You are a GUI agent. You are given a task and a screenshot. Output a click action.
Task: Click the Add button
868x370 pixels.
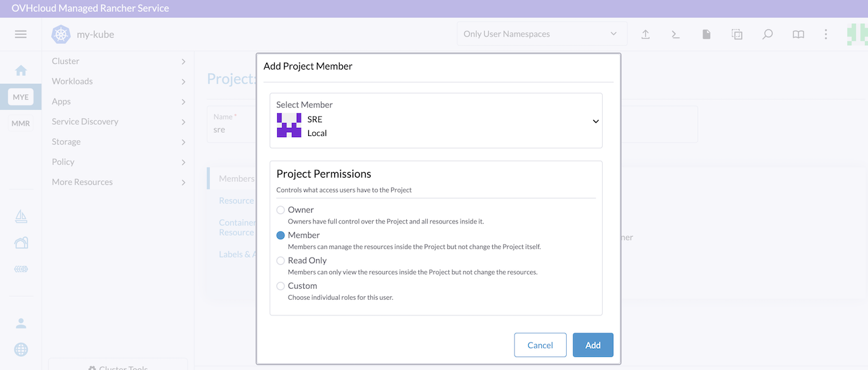(x=593, y=345)
